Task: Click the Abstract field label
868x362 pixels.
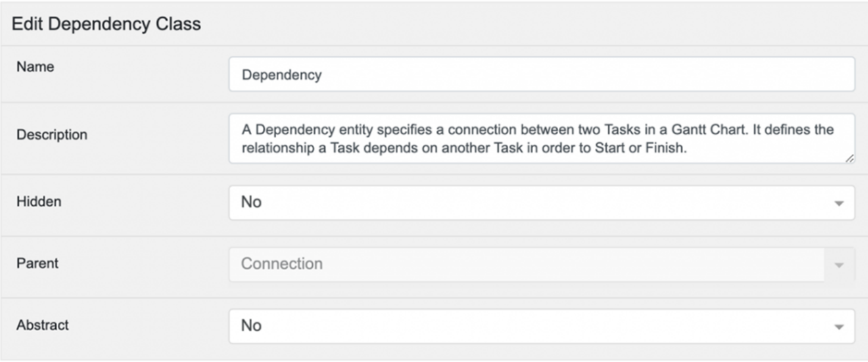Action: [x=42, y=325]
